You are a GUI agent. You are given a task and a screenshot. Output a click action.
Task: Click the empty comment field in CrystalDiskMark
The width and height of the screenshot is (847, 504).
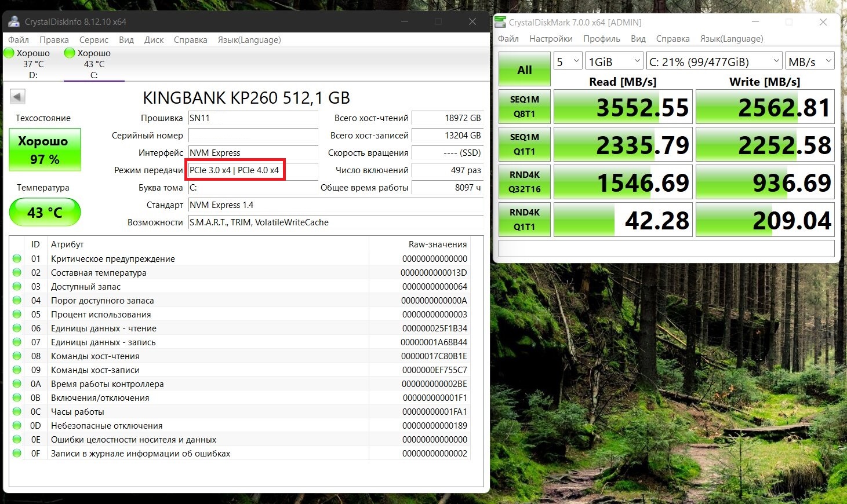coord(667,248)
